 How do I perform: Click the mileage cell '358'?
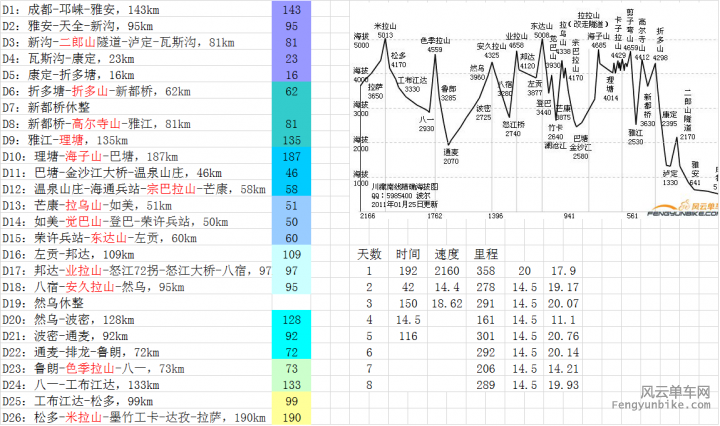tap(486, 270)
